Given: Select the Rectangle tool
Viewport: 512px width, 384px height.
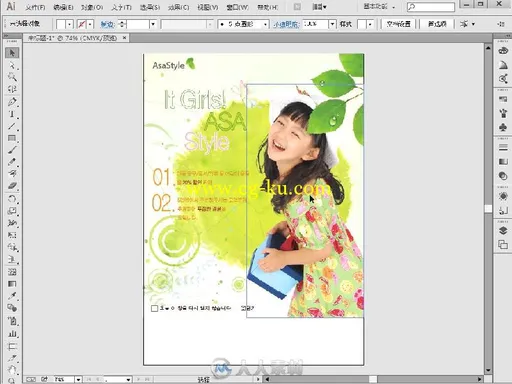Looking at the screenshot, I should click(12, 138).
